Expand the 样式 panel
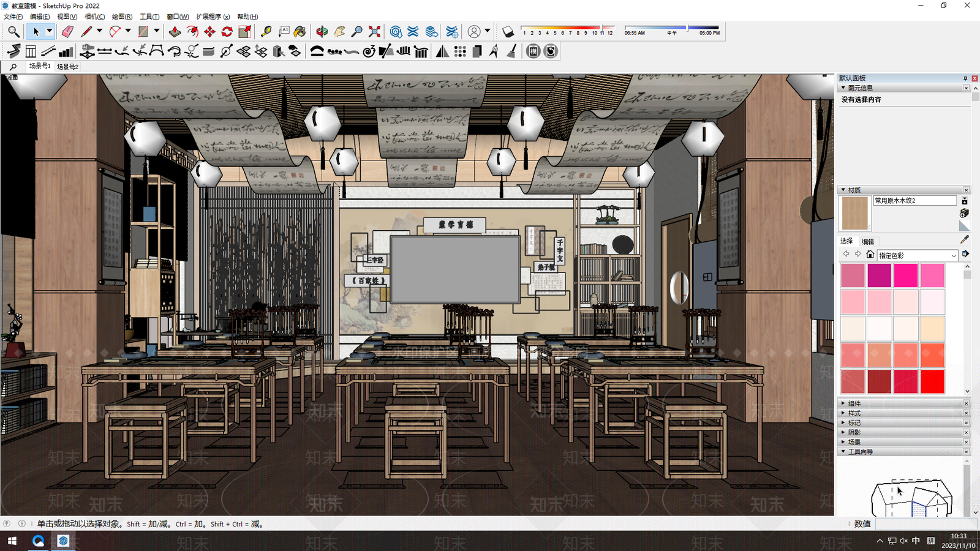The image size is (980, 551). (843, 413)
